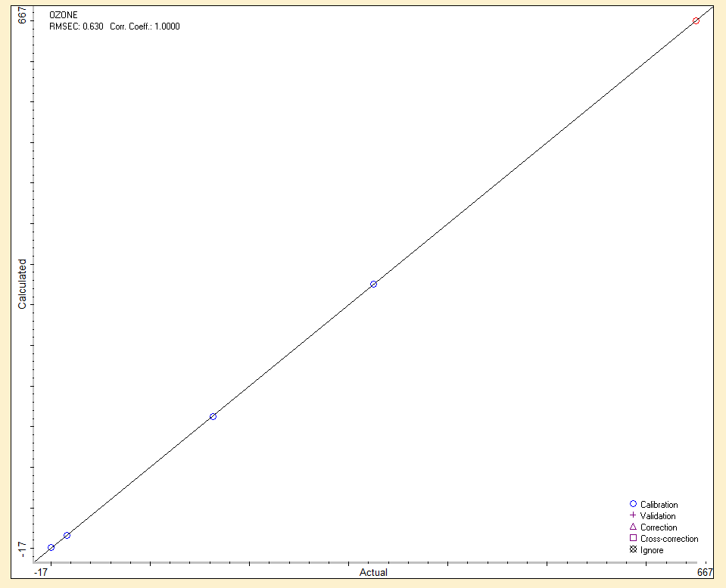Click the -17 minimum label on the Actual axis
Viewport: 726px width, 588px height.
point(41,572)
